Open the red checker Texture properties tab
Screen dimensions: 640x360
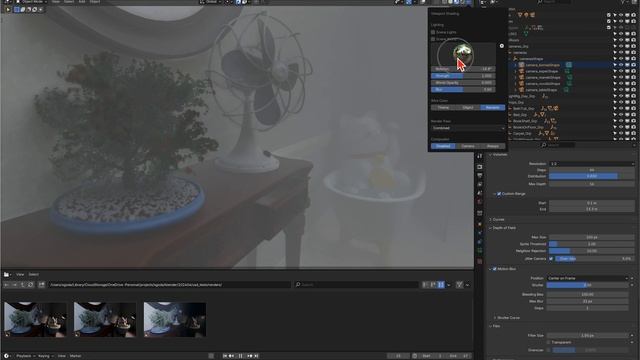tap(480, 261)
